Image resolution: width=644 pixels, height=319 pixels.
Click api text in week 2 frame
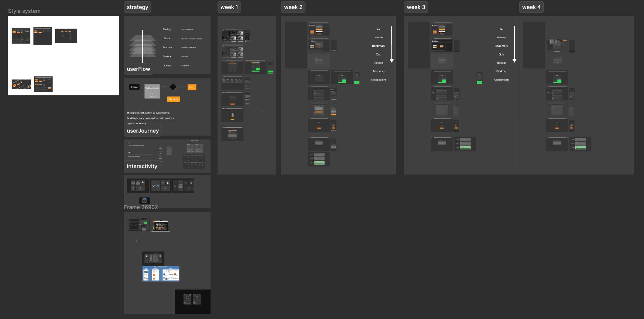(379, 29)
